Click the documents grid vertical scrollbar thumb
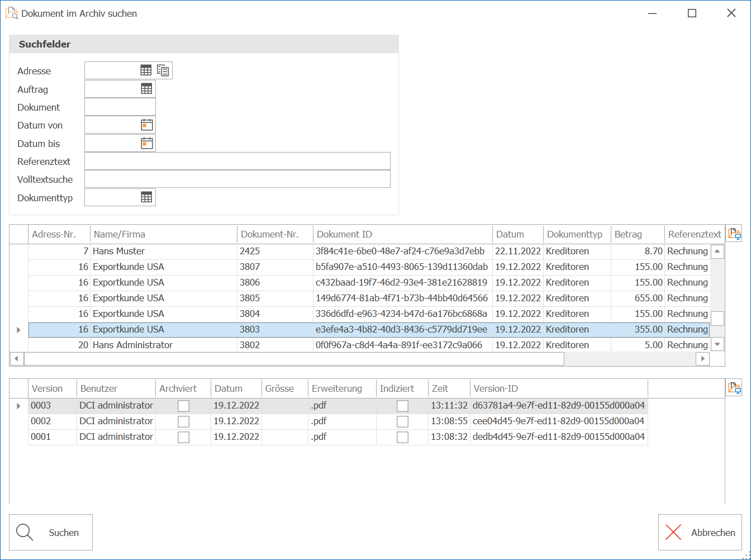The height and width of the screenshot is (560, 751). click(x=717, y=319)
